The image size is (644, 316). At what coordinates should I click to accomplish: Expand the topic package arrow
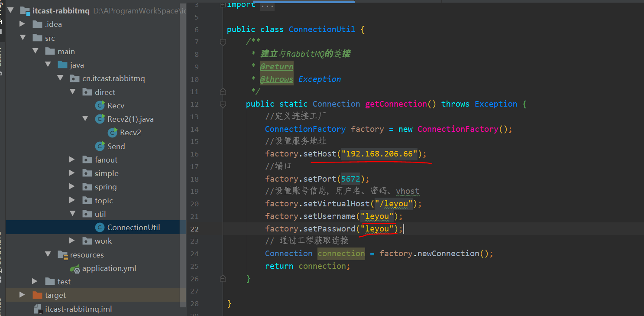(72, 200)
